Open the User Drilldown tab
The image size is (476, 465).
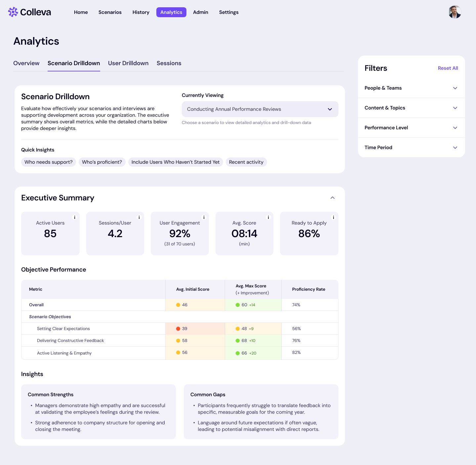pyautogui.click(x=128, y=63)
